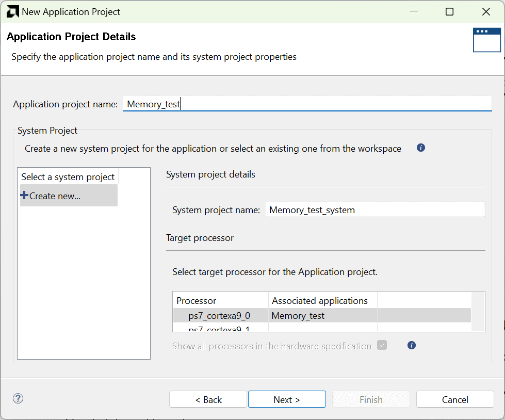The width and height of the screenshot is (505, 420).
Task: Click the processor table's vertical scrollbar
Action: click(478, 312)
